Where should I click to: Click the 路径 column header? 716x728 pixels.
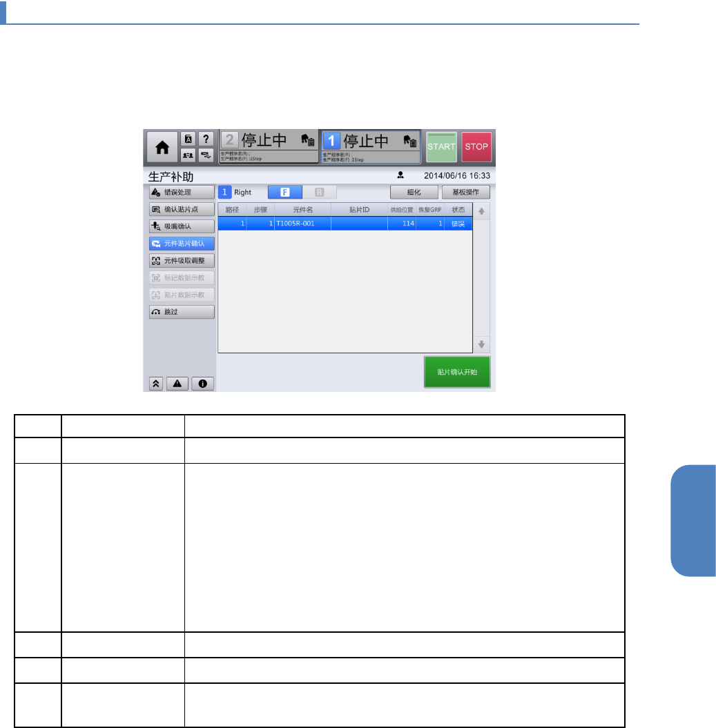point(232,210)
